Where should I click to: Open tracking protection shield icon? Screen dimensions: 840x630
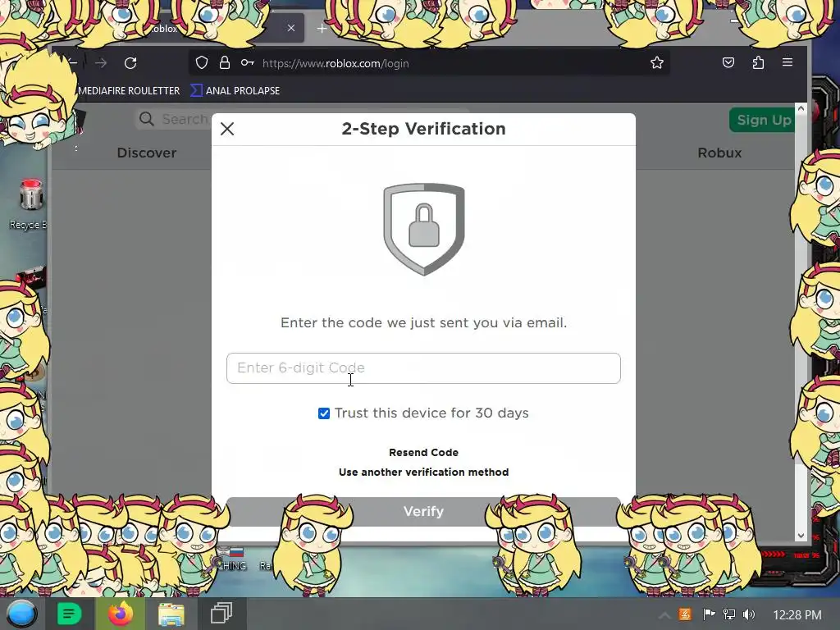click(202, 62)
